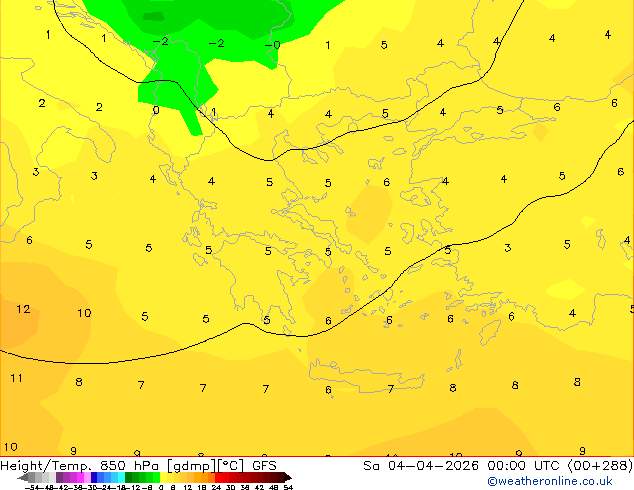Click the dark blue swatch on the temperature scale
Image resolution: width=634 pixels, height=490 pixels.
tap(94, 477)
